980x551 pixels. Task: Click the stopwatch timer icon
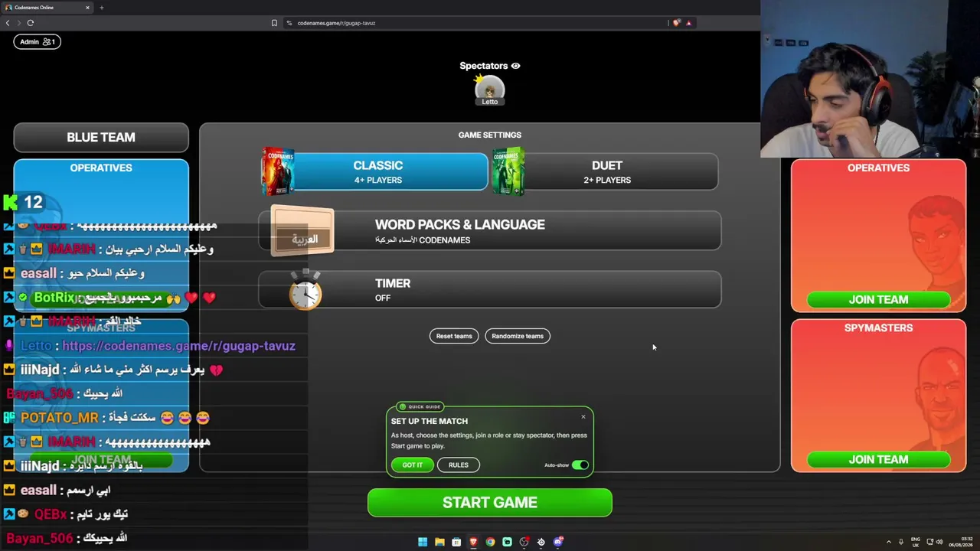tap(305, 290)
